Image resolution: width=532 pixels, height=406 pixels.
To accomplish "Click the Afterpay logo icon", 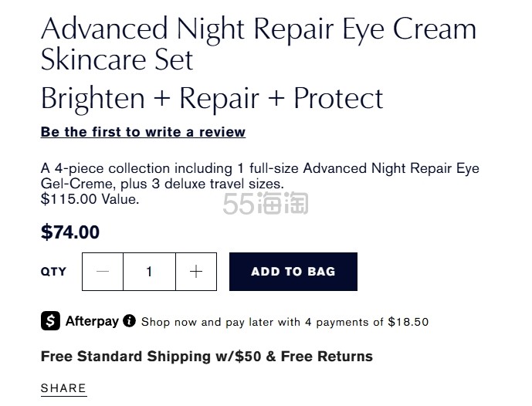I will [50, 321].
